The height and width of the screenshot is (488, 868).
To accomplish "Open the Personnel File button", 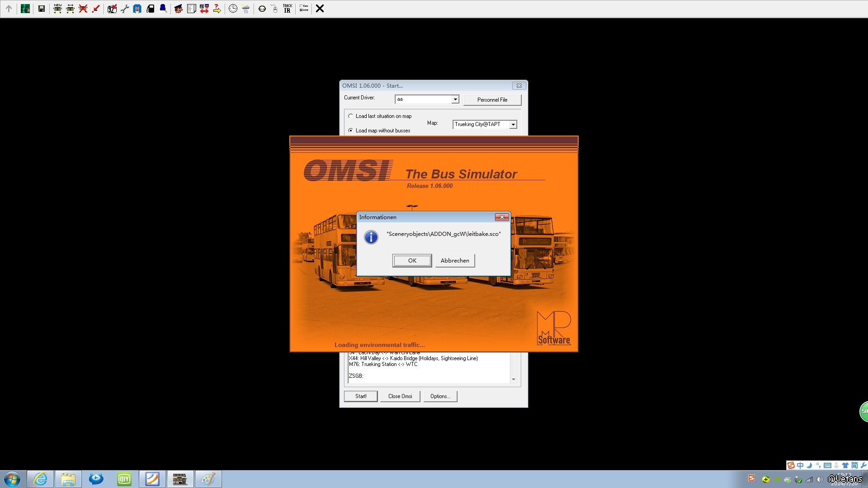I will point(492,100).
